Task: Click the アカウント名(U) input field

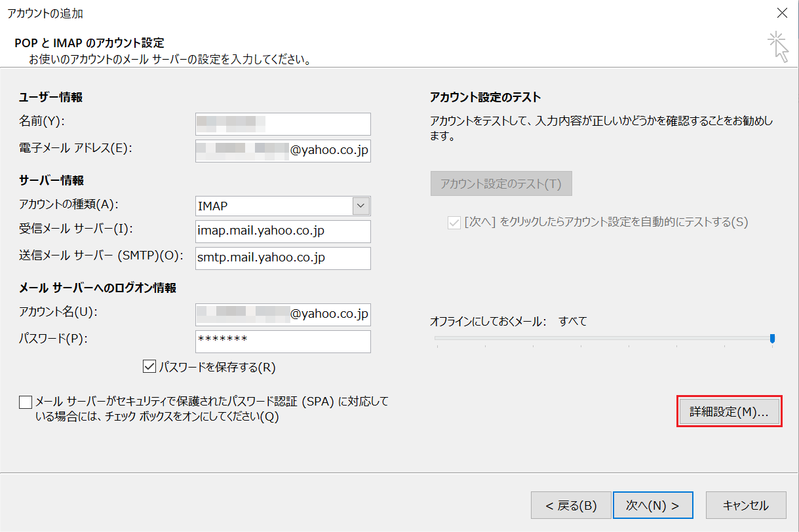Action: [x=283, y=314]
